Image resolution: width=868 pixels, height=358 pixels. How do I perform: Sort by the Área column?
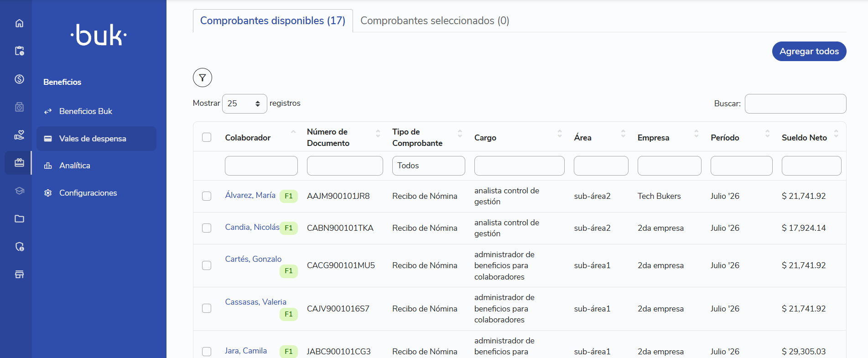click(600, 137)
